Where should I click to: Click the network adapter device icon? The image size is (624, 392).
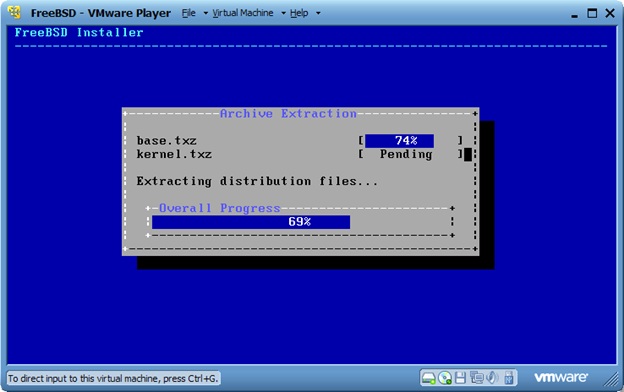476,378
